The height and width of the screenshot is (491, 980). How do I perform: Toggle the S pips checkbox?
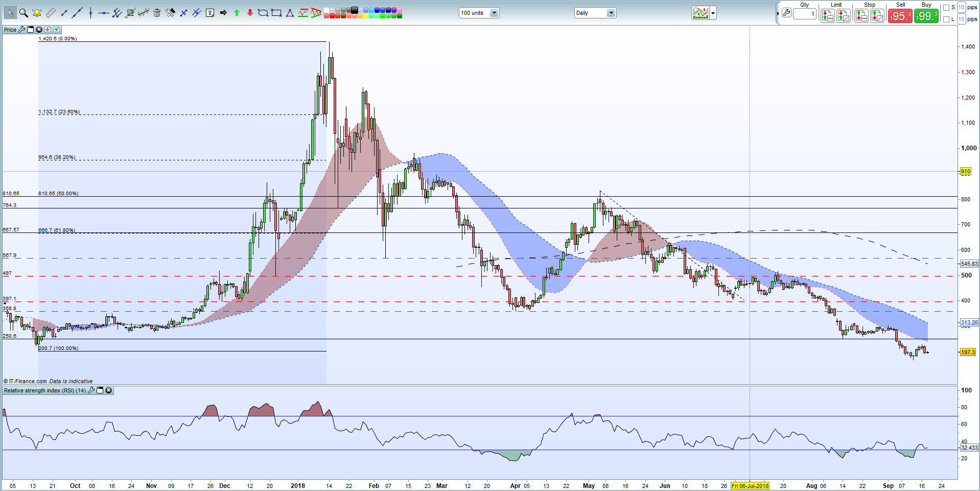(946, 8)
